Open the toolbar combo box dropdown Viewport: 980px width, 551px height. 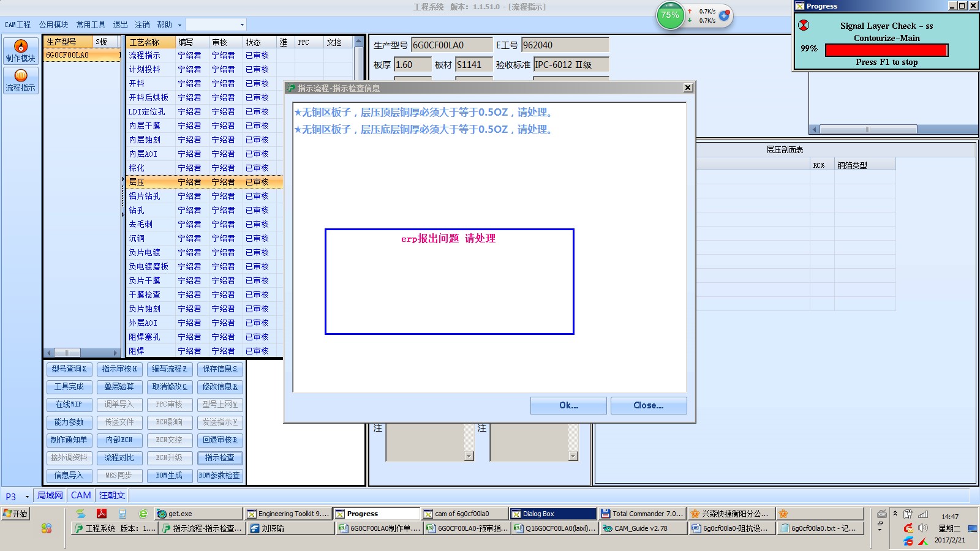(242, 24)
